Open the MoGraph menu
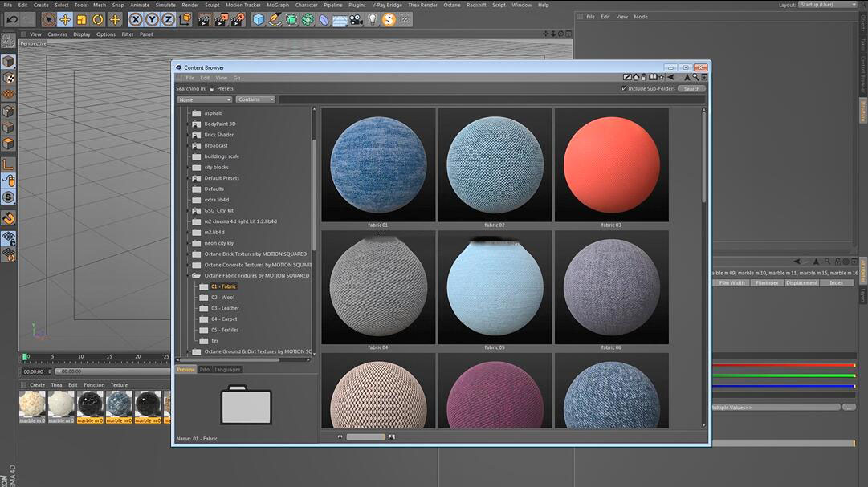This screenshot has width=868, height=487. (x=277, y=5)
